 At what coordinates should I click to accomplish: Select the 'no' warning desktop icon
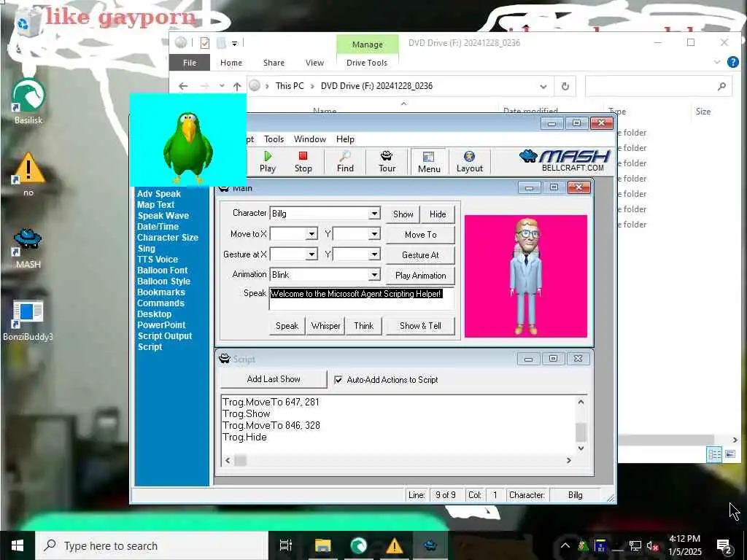[x=28, y=174]
